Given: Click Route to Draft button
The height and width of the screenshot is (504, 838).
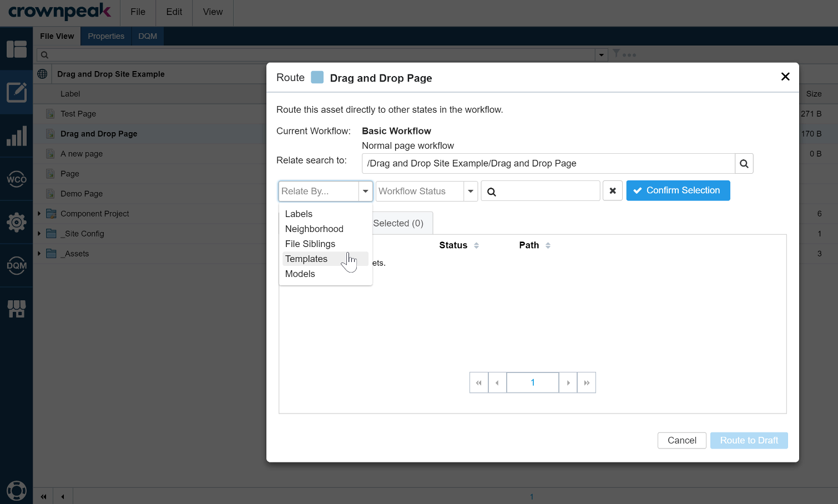Looking at the screenshot, I should [749, 440].
